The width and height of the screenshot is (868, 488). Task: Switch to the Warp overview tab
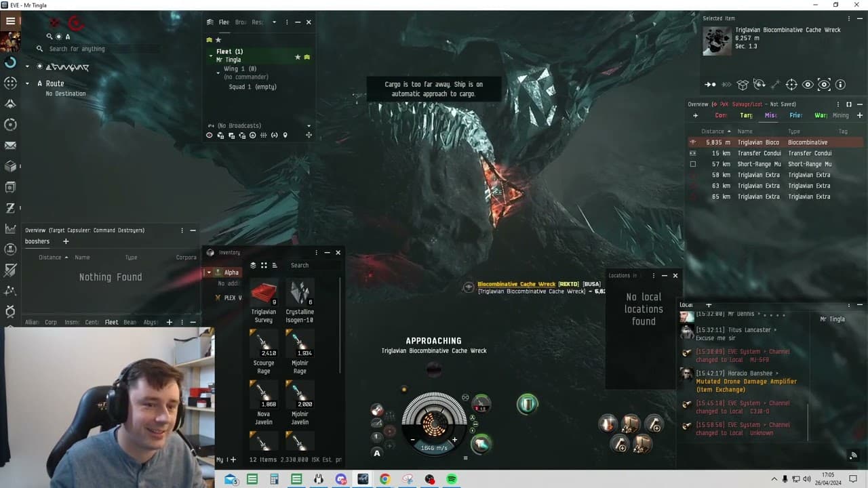click(821, 115)
